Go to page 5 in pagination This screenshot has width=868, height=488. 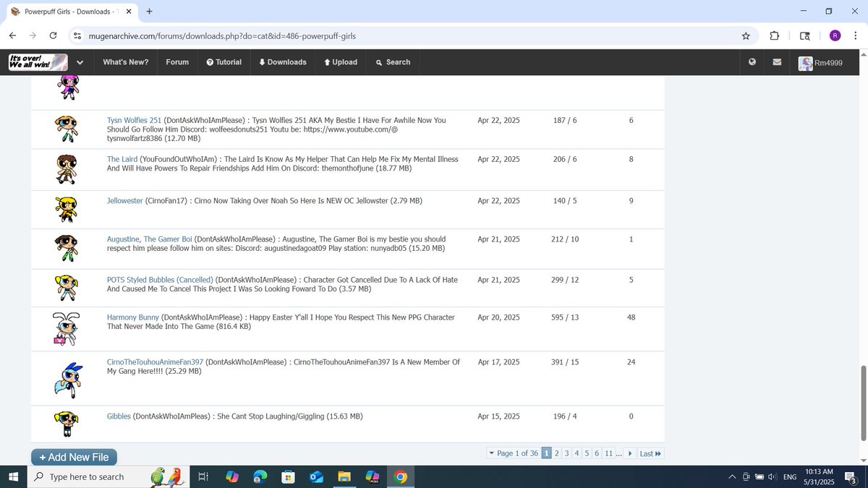(587, 453)
